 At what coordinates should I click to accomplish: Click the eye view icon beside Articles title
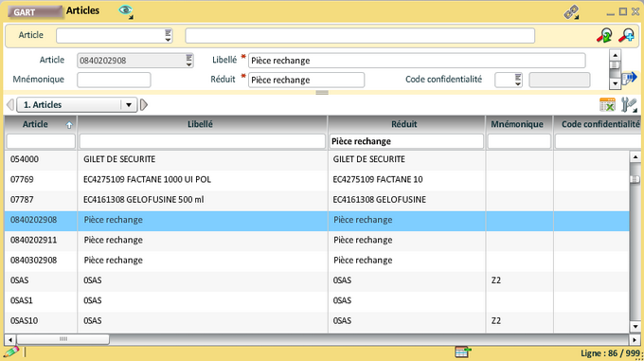click(x=126, y=11)
